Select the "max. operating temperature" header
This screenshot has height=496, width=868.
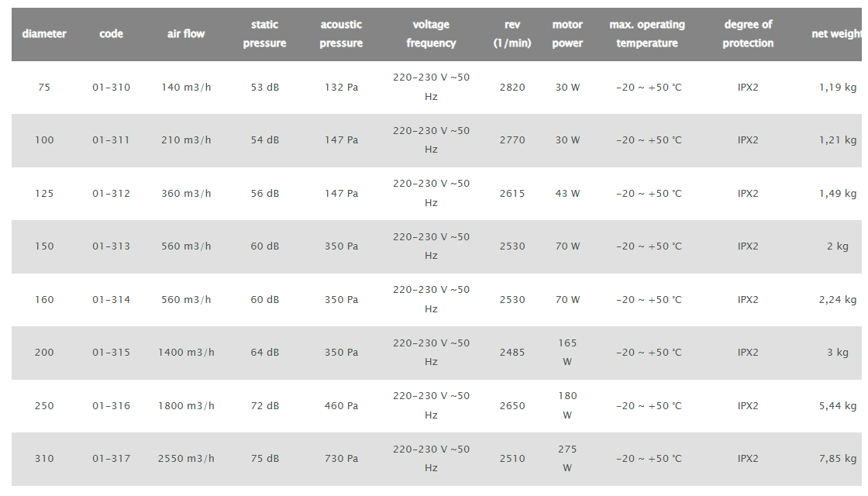tap(647, 34)
